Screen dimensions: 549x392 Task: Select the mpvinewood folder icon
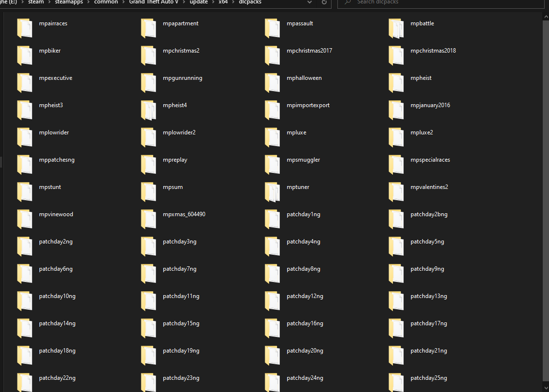point(24,219)
